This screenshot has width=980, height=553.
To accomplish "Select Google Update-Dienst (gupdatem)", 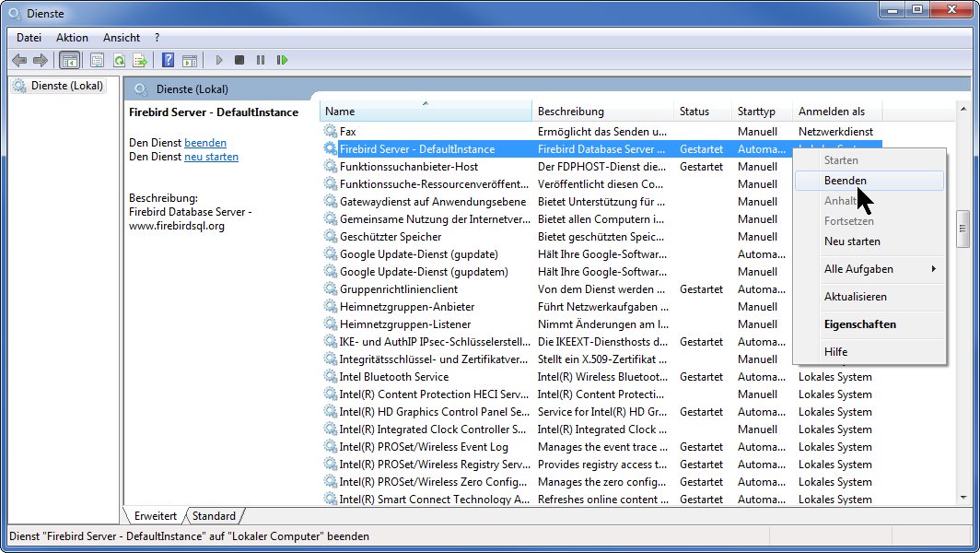I will (x=556, y=272).
